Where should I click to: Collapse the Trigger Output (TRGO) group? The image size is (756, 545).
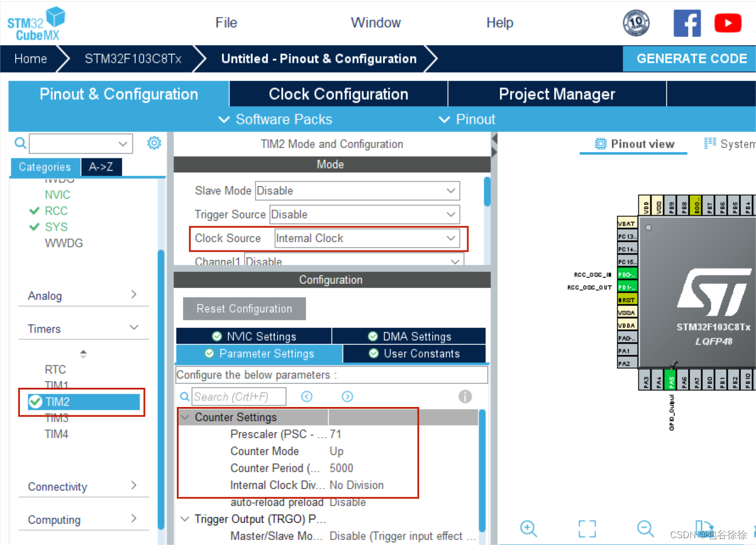tap(185, 518)
